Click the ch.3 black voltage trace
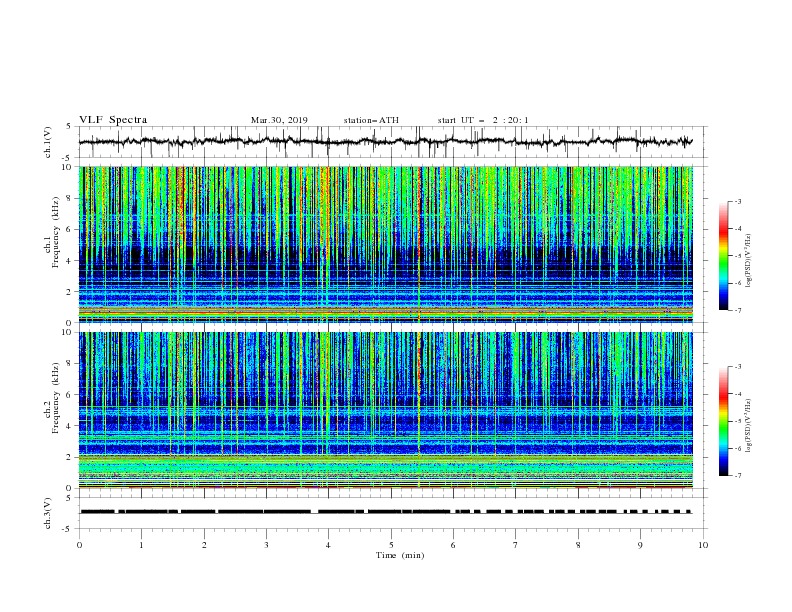The height and width of the screenshot is (612, 792). coord(385,512)
